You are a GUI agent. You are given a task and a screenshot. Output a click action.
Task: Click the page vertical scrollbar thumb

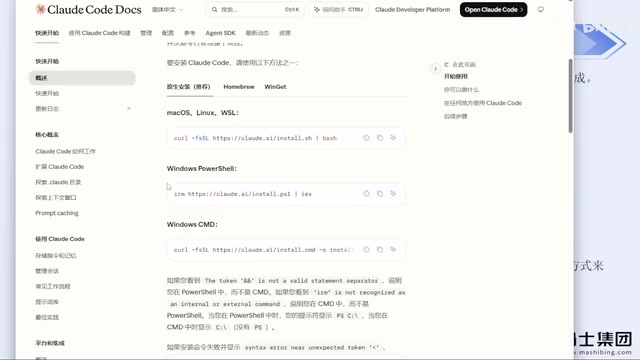(x=570, y=96)
